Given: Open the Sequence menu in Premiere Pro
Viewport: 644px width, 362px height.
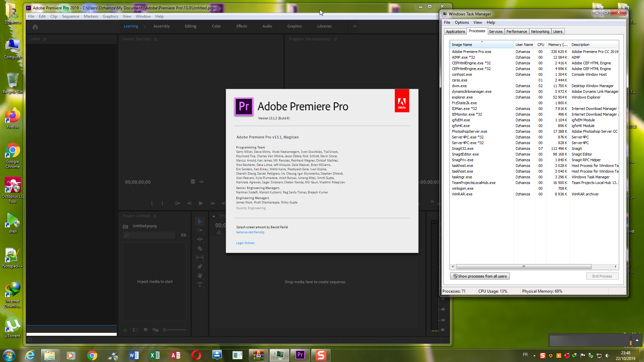Looking at the screenshot, I should pos(70,16).
